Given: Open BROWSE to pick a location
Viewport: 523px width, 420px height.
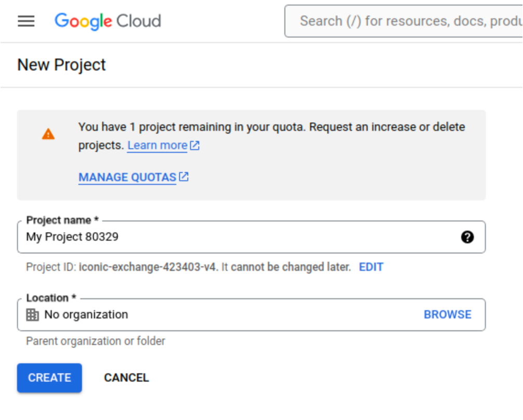Looking at the screenshot, I should point(447,314).
